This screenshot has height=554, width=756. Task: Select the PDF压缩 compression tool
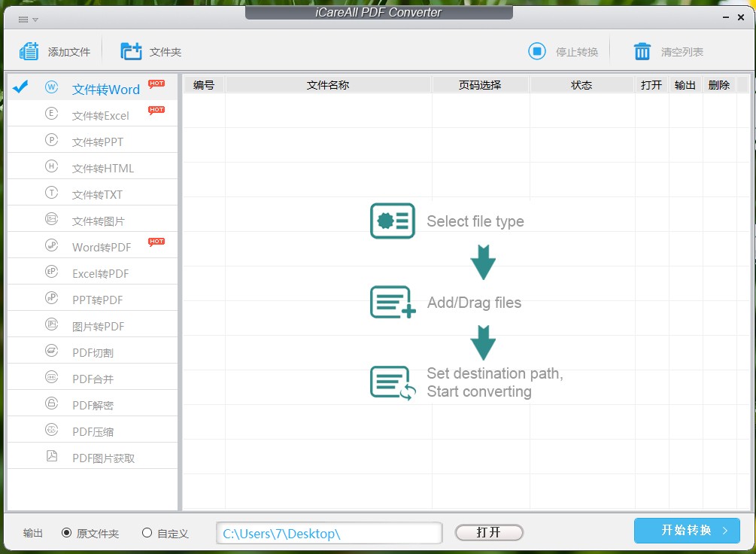click(92, 430)
